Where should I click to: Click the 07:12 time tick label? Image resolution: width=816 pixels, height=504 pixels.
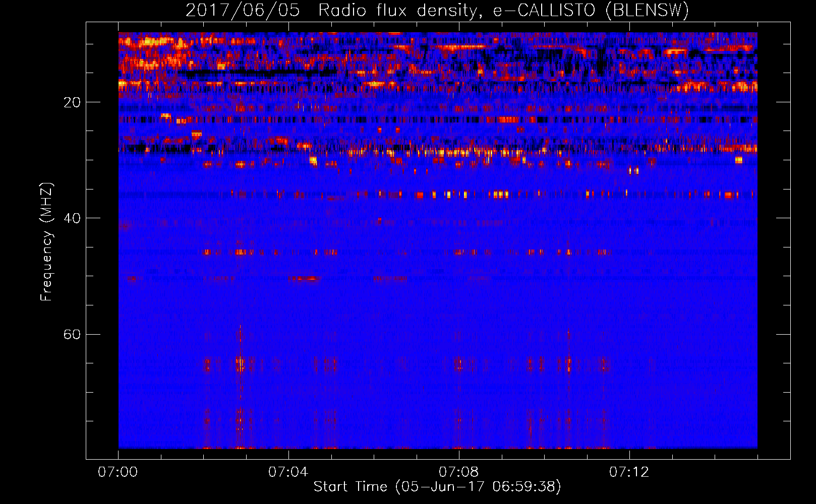coord(629,472)
